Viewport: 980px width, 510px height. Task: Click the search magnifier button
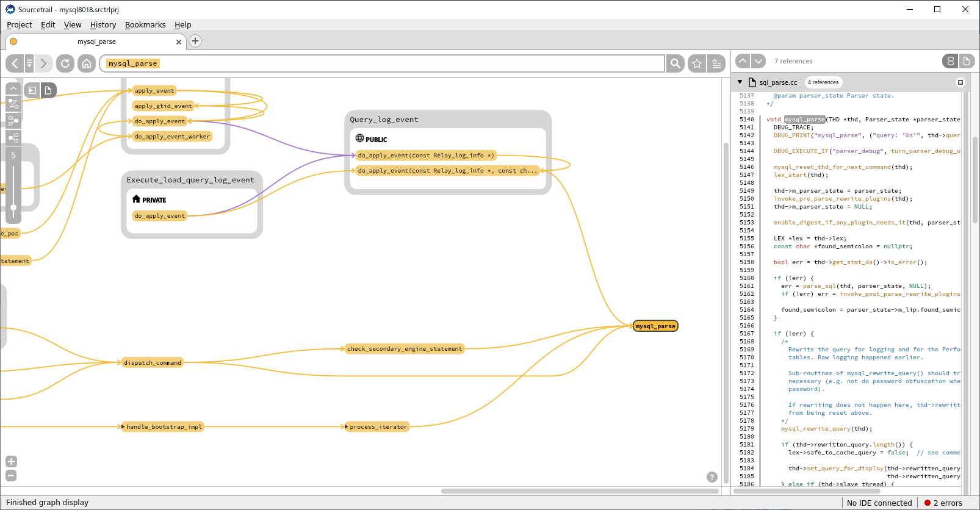click(675, 63)
